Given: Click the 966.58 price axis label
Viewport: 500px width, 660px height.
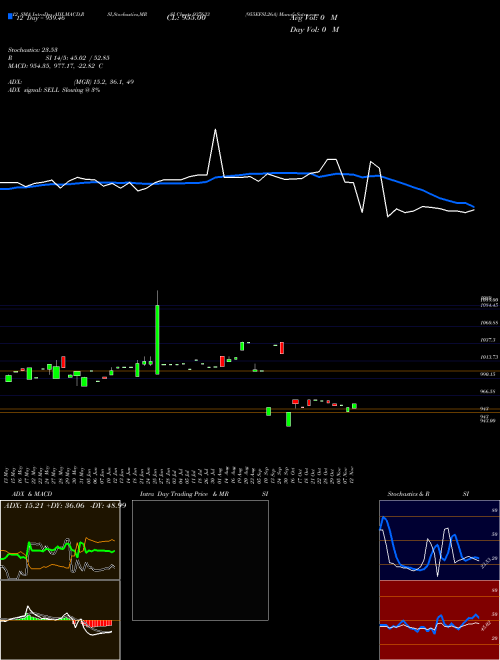Looking at the screenshot, I should point(489,391).
